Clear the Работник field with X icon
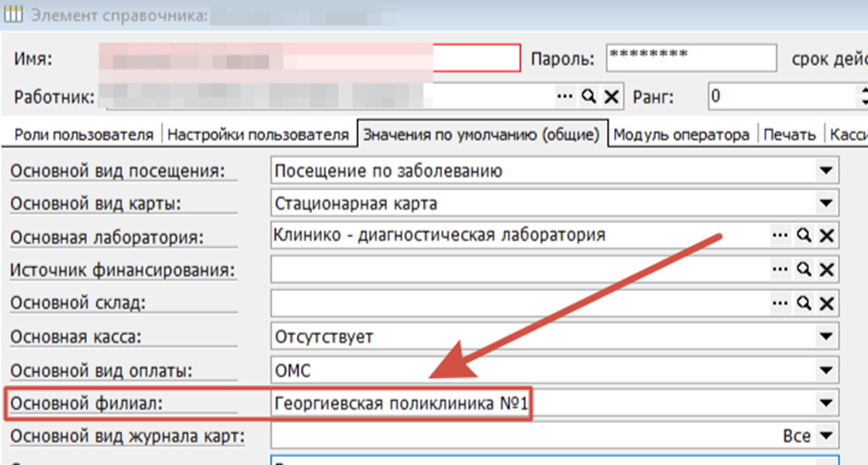This screenshot has height=465, width=868. [x=612, y=96]
